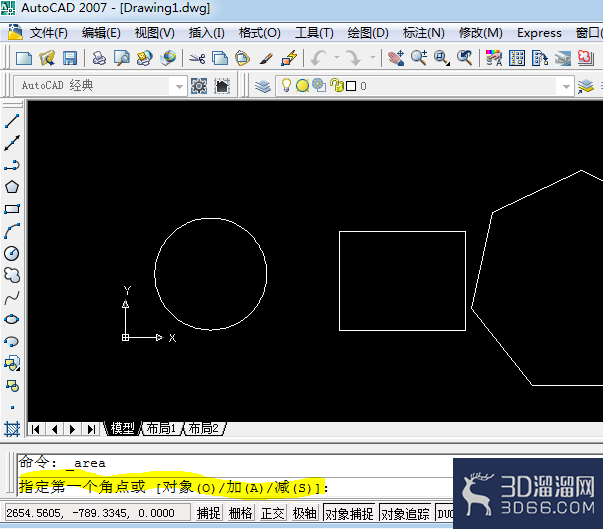Toggle layer 0 lock icon
Viewport: 603px width, 529px height.
point(337,85)
